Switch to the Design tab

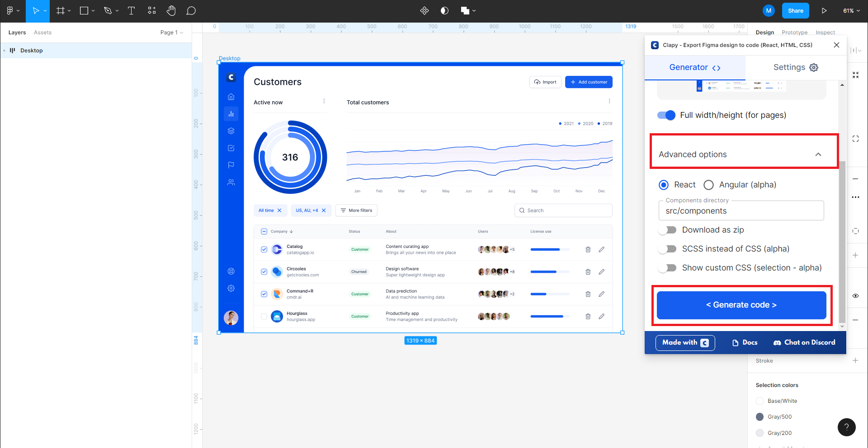tap(764, 33)
